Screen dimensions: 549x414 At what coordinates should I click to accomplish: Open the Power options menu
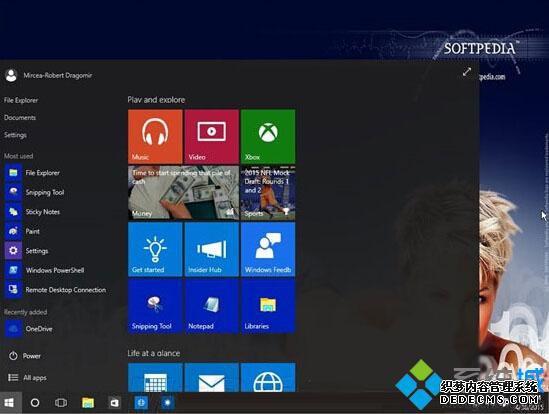point(25,356)
